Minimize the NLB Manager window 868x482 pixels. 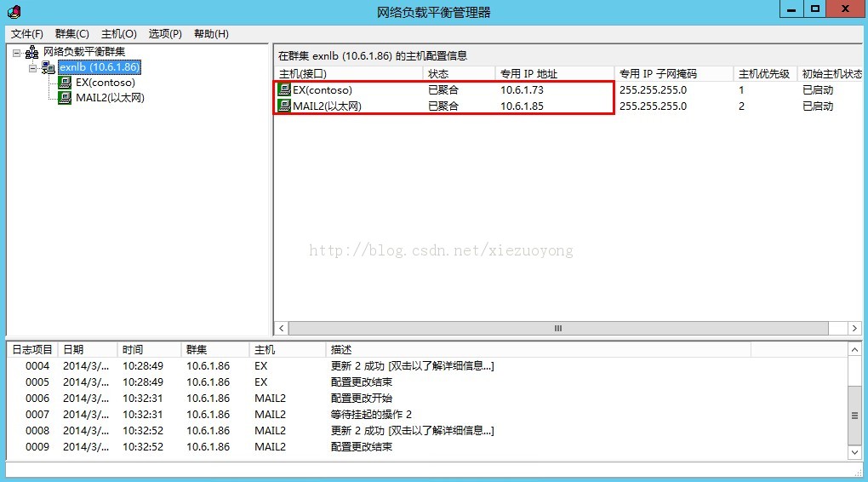pyautogui.click(x=791, y=9)
